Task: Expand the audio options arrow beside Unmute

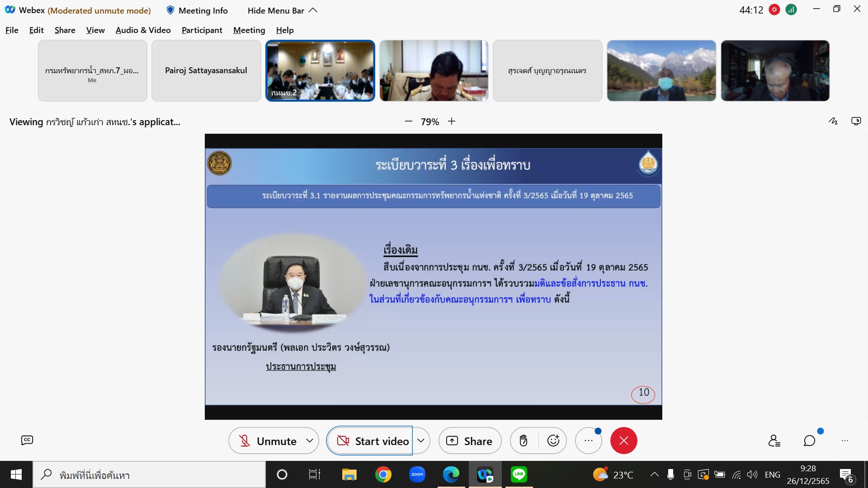Action: 310,441
